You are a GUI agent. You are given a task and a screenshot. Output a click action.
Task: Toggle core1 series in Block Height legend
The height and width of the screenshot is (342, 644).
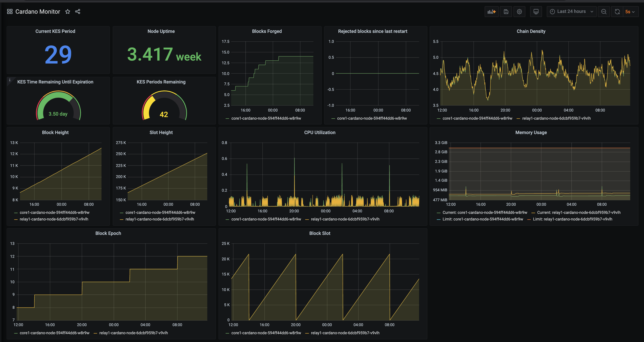pos(55,213)
